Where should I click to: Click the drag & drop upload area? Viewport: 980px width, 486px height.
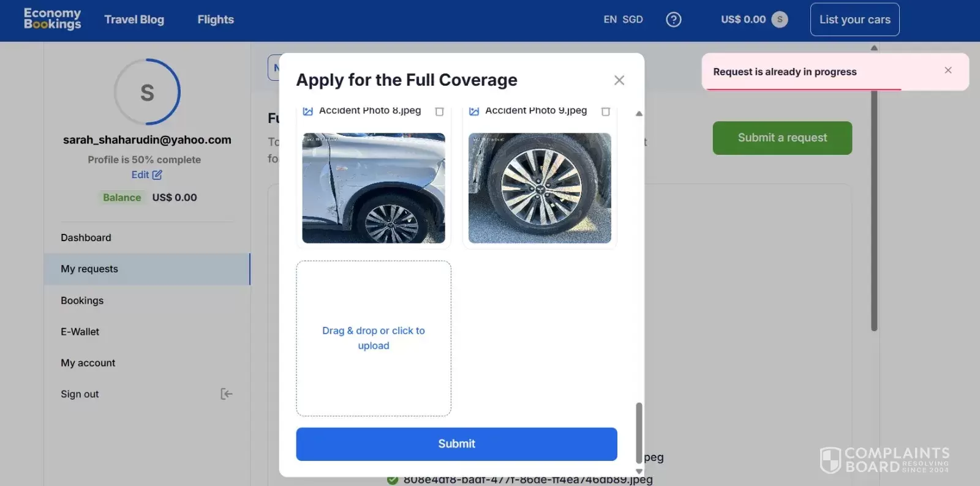[x=374, y=338]
